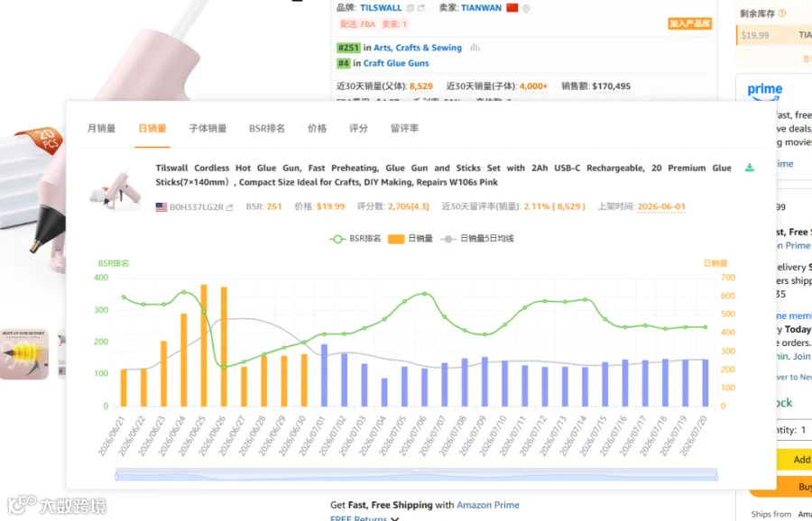The height and width of the screenshot is (521, 812).
Task: Expand the FREE Returns chevron
Action: [x=395, y=518]
